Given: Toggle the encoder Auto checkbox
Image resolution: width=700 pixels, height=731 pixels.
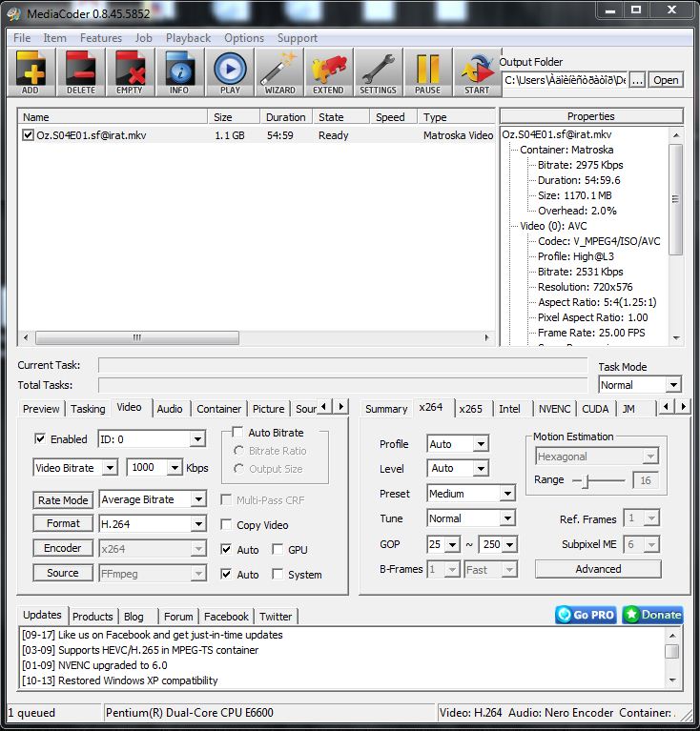Looking at the screenshot, I should pos(226,549).
